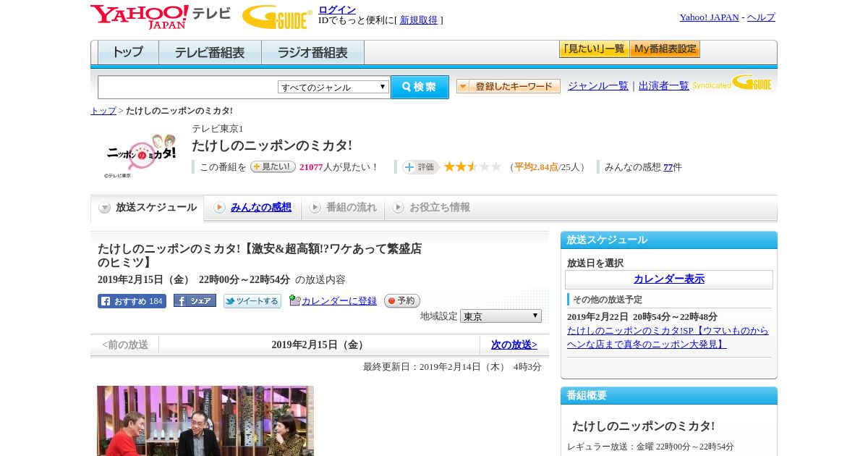Expand the すべてのジャンル genre dropdown
Viewport: 868px width, 456px height.
pyautogui.click(x=333, y=87)
